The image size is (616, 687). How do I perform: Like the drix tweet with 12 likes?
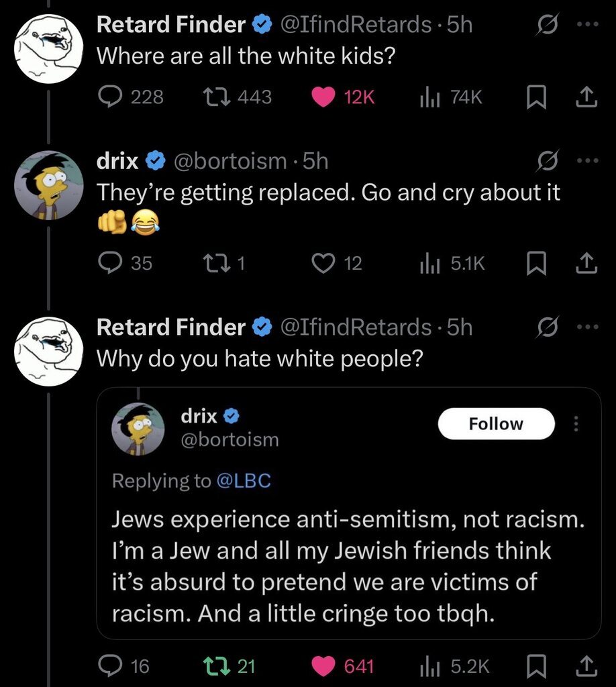tap(324, 264)
